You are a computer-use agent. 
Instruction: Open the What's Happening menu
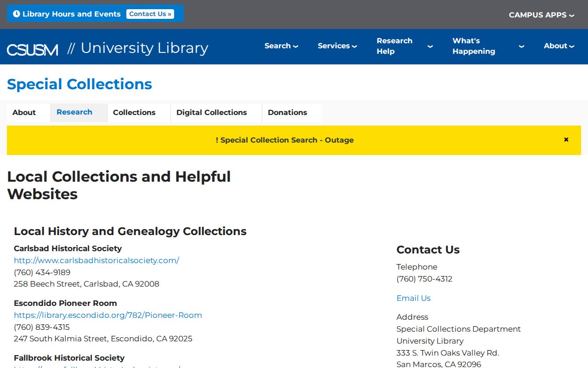[x=488, y=46]
